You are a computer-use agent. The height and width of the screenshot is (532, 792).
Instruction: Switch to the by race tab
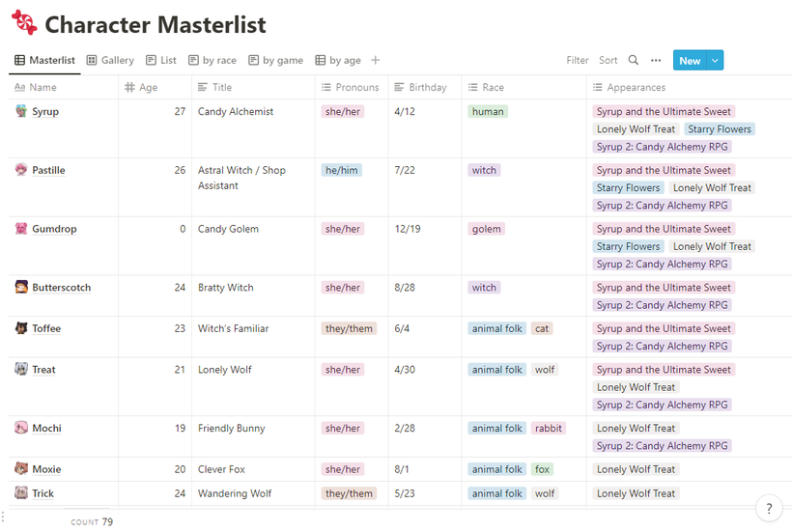[x=212, y=60]
